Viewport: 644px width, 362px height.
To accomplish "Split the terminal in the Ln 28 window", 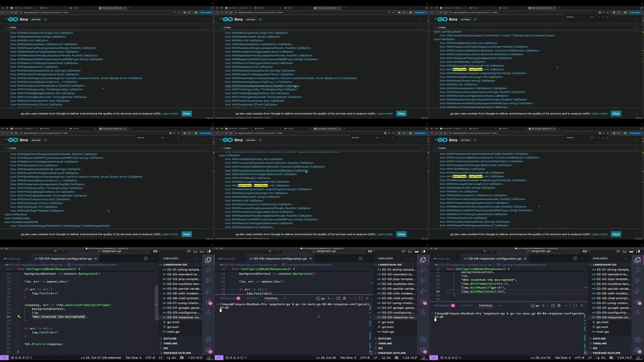I will tap(553, 306).
